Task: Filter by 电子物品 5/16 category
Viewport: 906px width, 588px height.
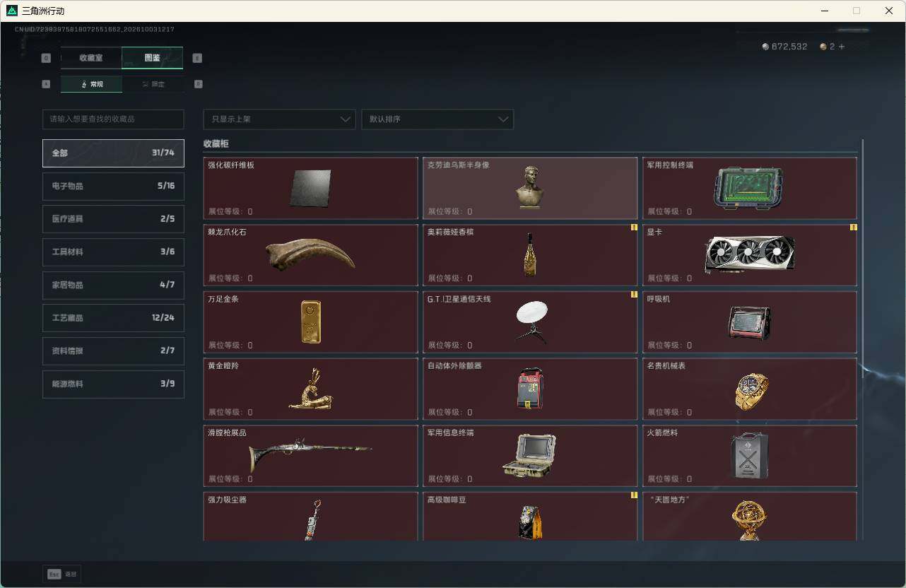Action: click(113, 186)
